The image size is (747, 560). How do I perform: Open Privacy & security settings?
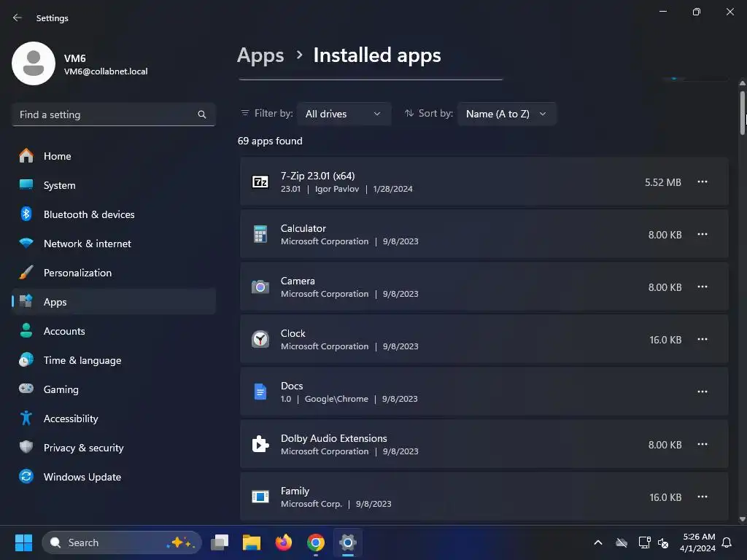[113, 448]
